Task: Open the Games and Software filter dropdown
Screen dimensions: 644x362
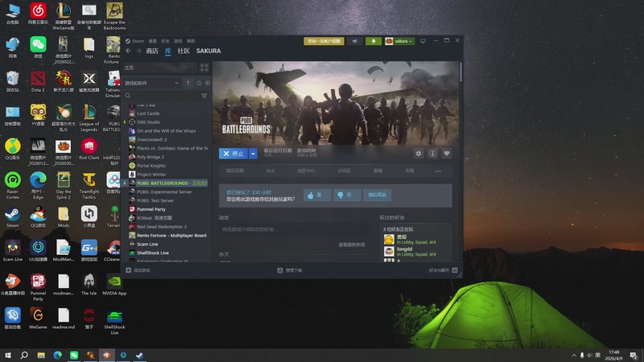Action: [151, 83]
